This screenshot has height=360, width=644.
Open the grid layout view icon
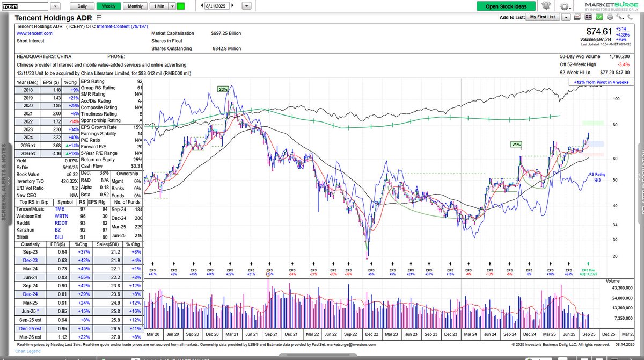[588, 17]
